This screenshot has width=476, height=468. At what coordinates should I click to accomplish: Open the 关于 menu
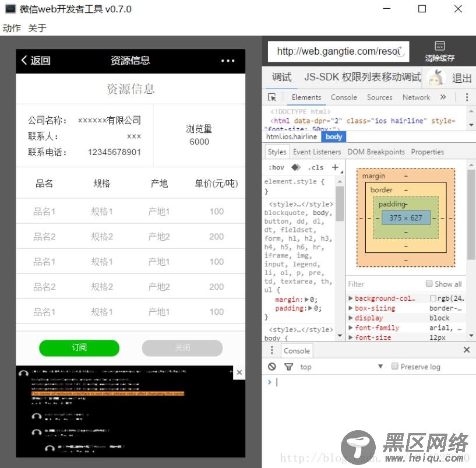(x=37, y=28)
